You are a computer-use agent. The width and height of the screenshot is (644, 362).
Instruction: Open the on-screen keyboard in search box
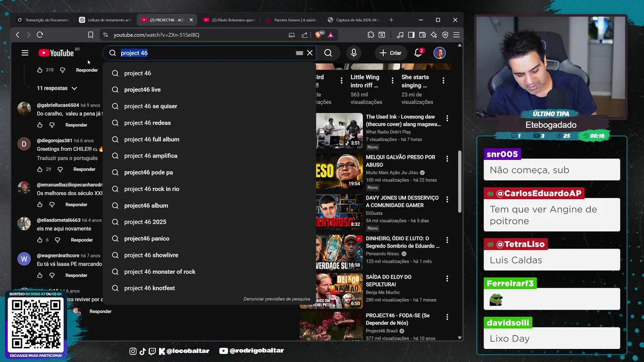coord(299,53)
